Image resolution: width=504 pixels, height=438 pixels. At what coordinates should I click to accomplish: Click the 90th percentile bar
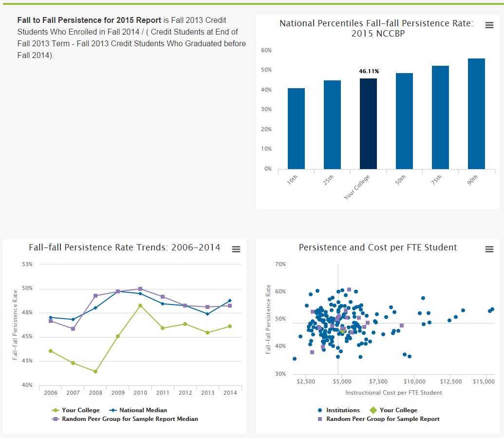click(476, 114)
